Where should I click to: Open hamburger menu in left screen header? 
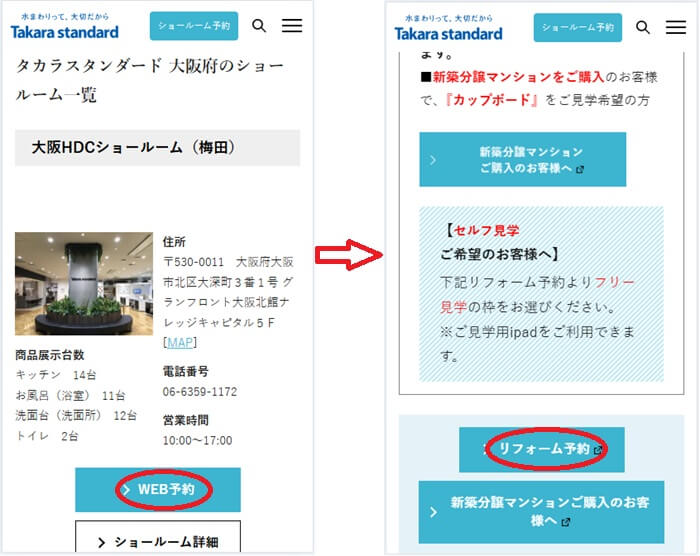click(292, 25)
